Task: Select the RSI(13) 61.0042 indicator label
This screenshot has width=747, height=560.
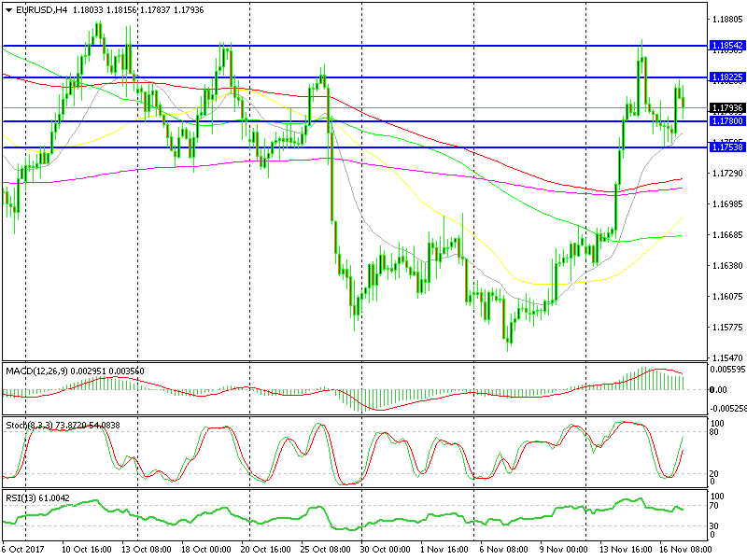Action: (x=37, y=498)
